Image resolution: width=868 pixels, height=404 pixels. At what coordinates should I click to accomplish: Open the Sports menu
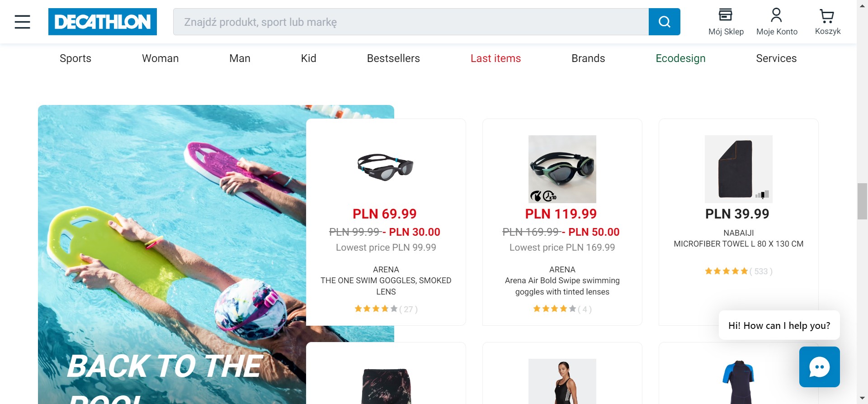tap(75, 58)
